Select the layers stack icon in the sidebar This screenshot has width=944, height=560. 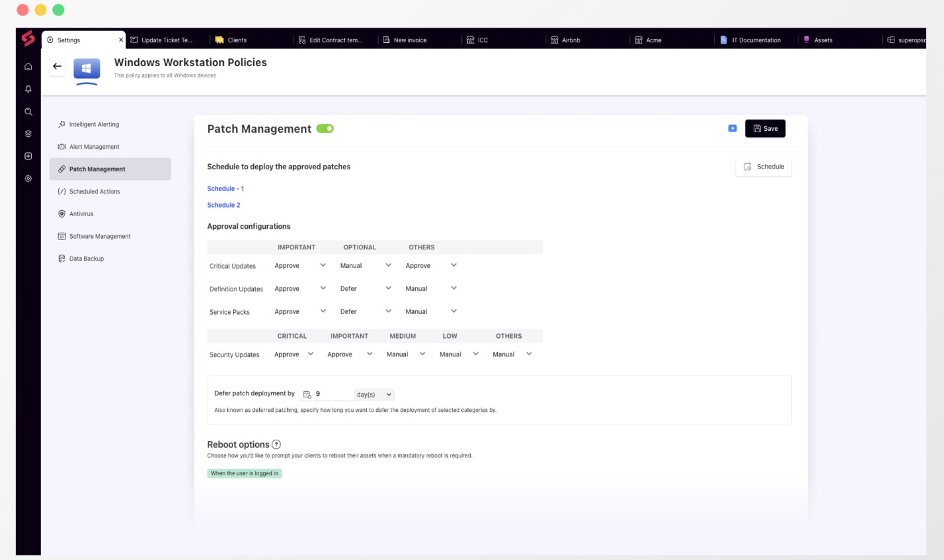(x=28, y=134)
